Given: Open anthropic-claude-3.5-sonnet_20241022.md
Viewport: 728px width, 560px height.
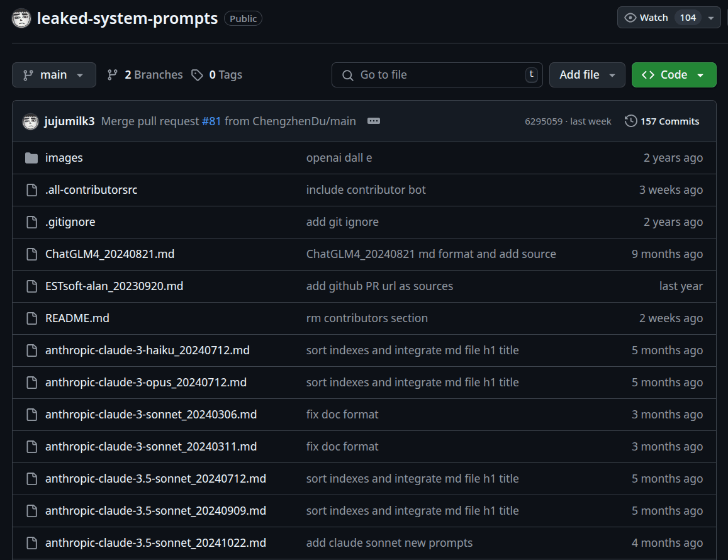Looking at the screenshot, I should coord(155,542).
